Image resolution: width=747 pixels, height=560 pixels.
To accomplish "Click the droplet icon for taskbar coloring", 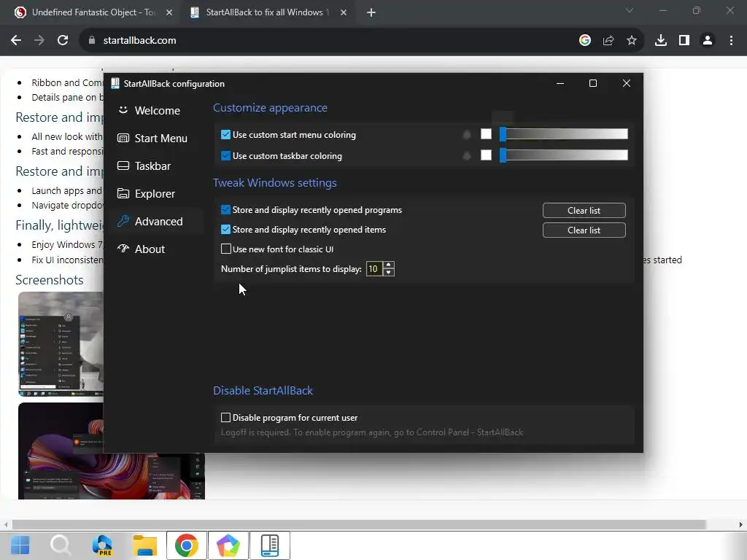I will tap(467, 156).
